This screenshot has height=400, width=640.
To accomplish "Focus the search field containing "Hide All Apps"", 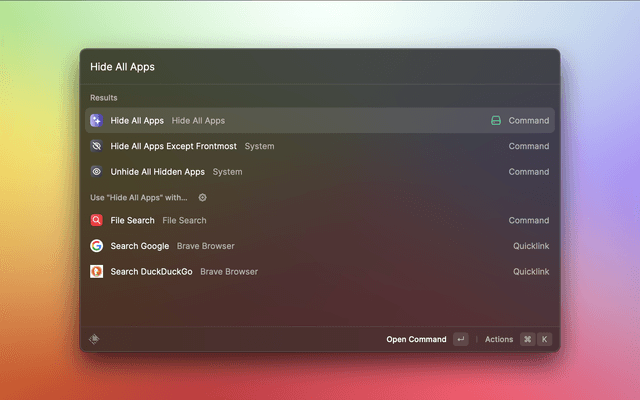I will click(320, 67).
